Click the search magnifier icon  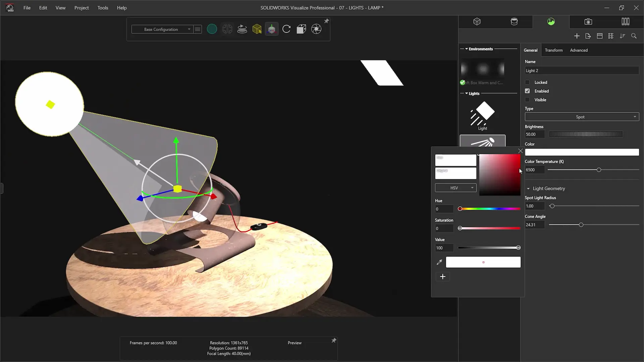click(634, 36)
